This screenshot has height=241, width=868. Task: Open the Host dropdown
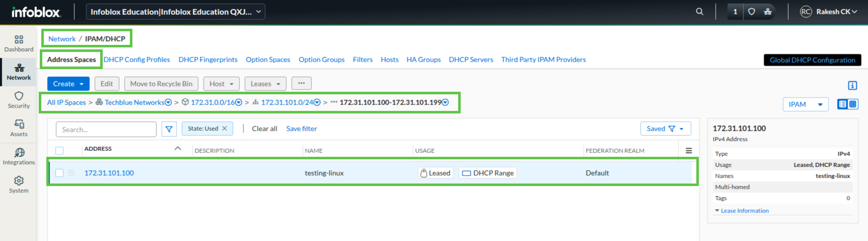221,84
